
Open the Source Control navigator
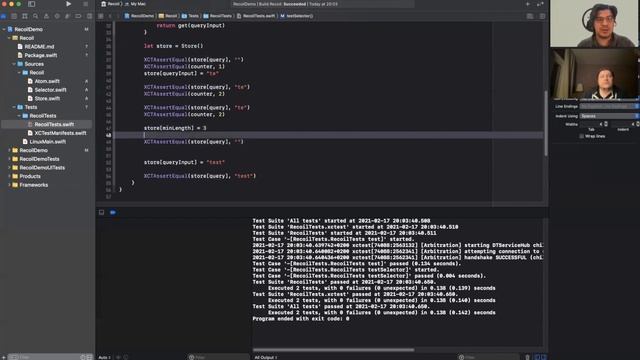tap(14, 16)
